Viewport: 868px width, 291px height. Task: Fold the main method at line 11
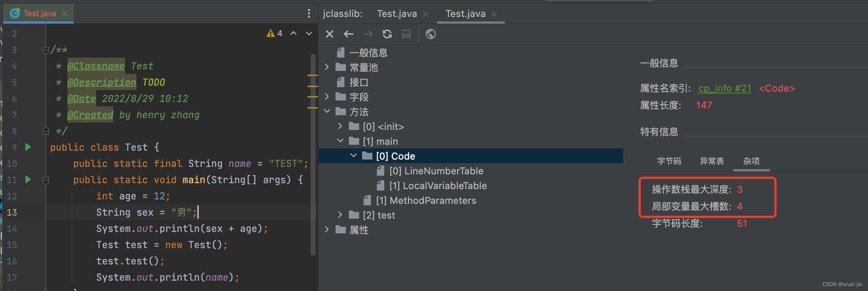[x=46, y=180]
